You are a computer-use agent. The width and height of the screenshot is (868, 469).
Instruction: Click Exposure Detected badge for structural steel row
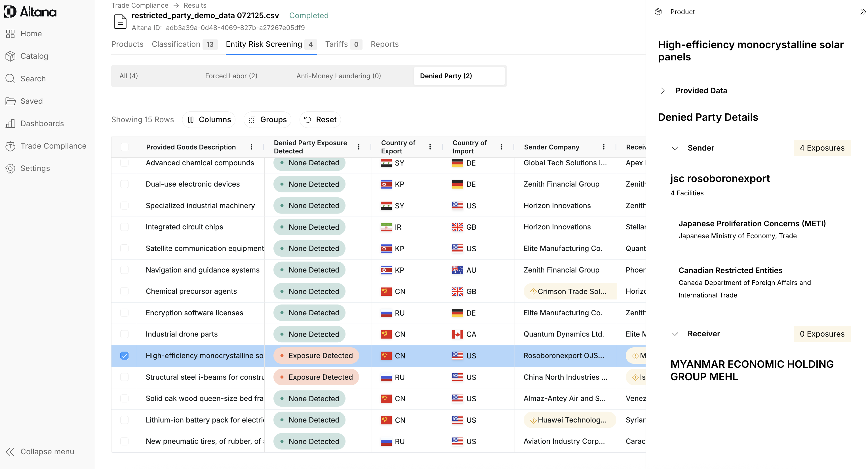tap(316, 377)
